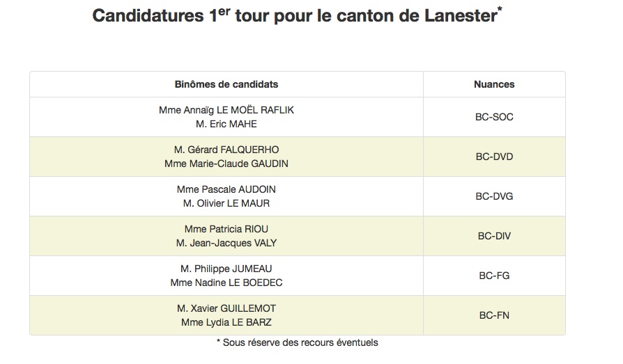
Task: Click the BC-DIV nuance cell
Action: pyautogui.click(x=494, y=236)
